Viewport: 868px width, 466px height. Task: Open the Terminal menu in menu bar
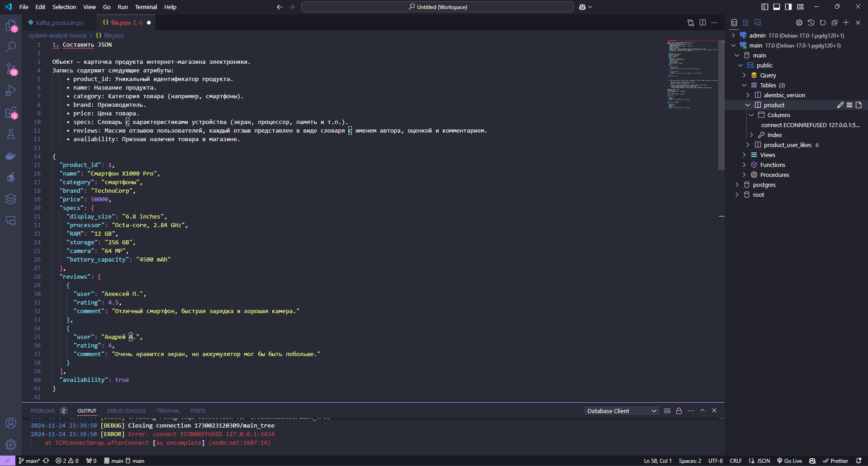pyautogui.click(x=146, y=7)
